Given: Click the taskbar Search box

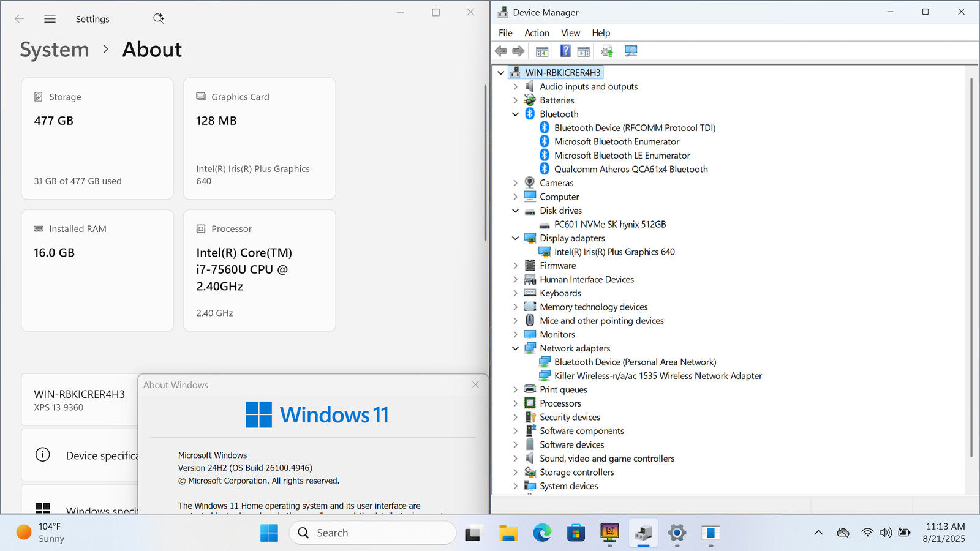Looking at the screenshot, I should [372, 533].
